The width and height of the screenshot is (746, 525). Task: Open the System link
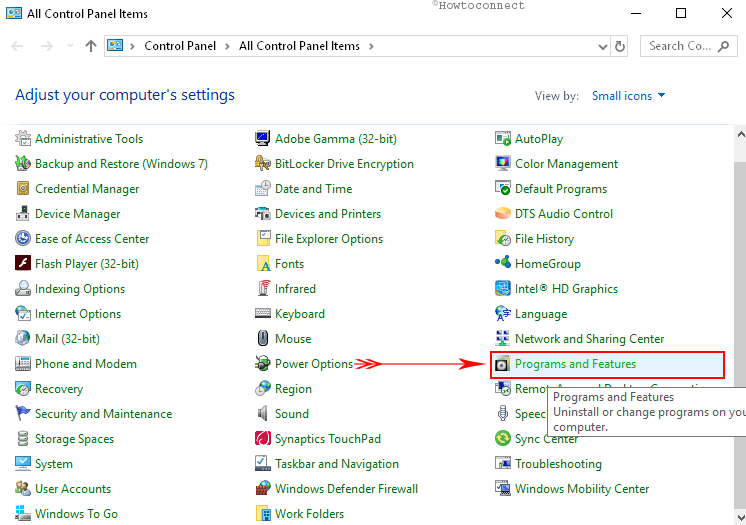54,464
